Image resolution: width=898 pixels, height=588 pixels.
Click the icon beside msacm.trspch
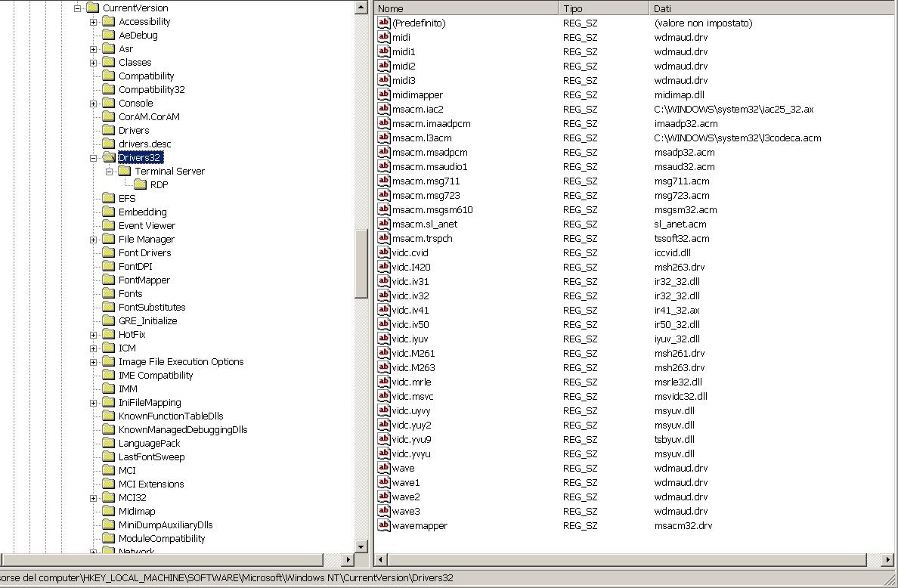point(384,238)
